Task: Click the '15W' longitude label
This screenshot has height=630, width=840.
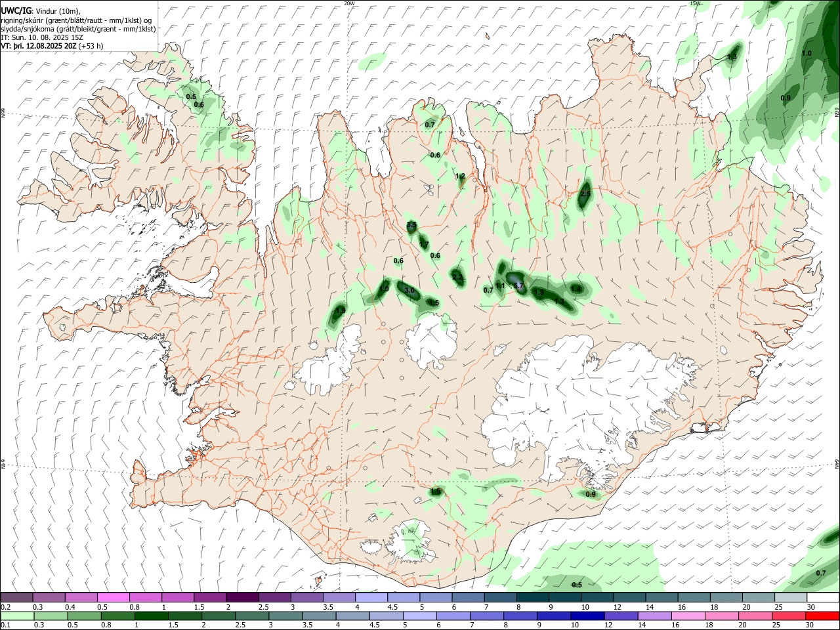Action: point(695,3)
